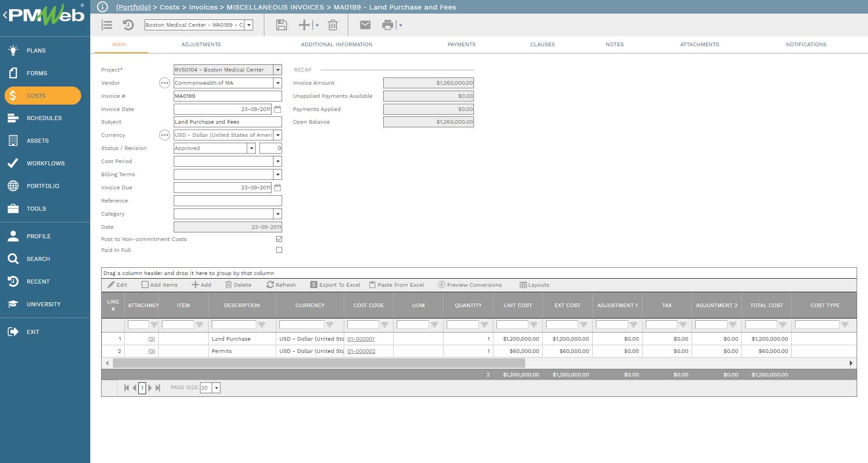This screenshot has width=868, height=463.
Task: Click the grid Refresh button
Action: pos(281,285)
